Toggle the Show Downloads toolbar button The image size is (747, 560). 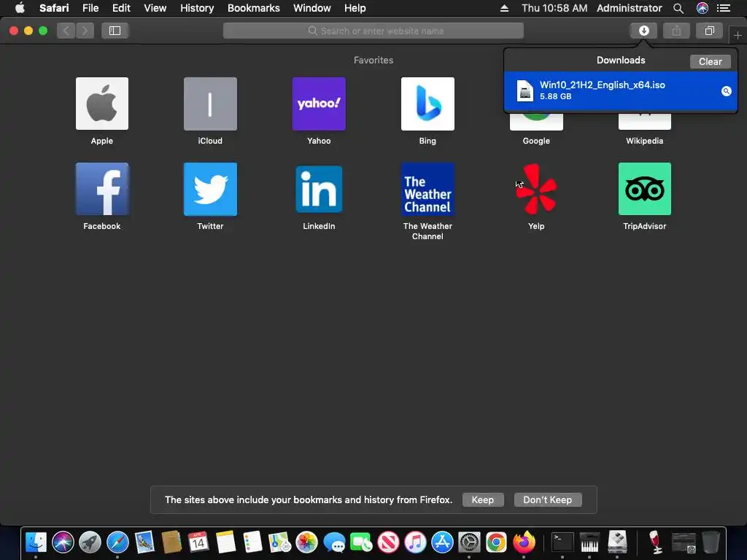point(643,31)
